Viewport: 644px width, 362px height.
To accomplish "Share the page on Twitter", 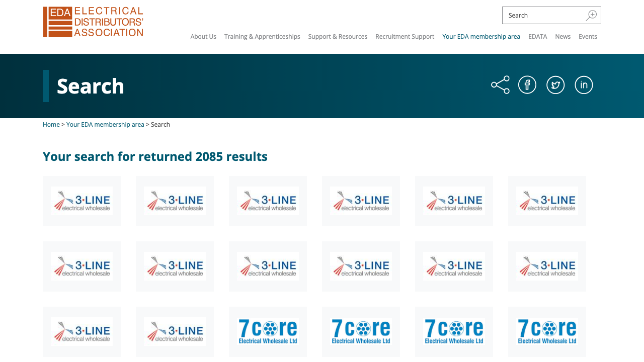I will tap(555, 83).
